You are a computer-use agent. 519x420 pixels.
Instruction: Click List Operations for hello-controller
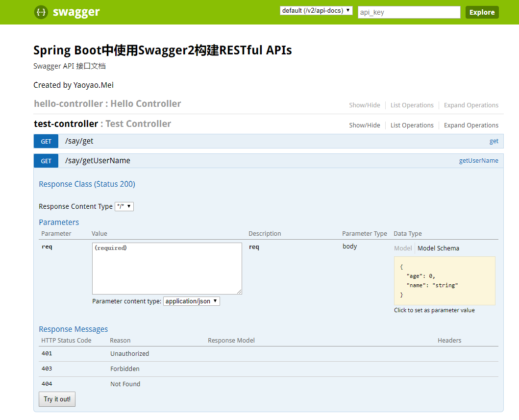(x=412, y=105)
